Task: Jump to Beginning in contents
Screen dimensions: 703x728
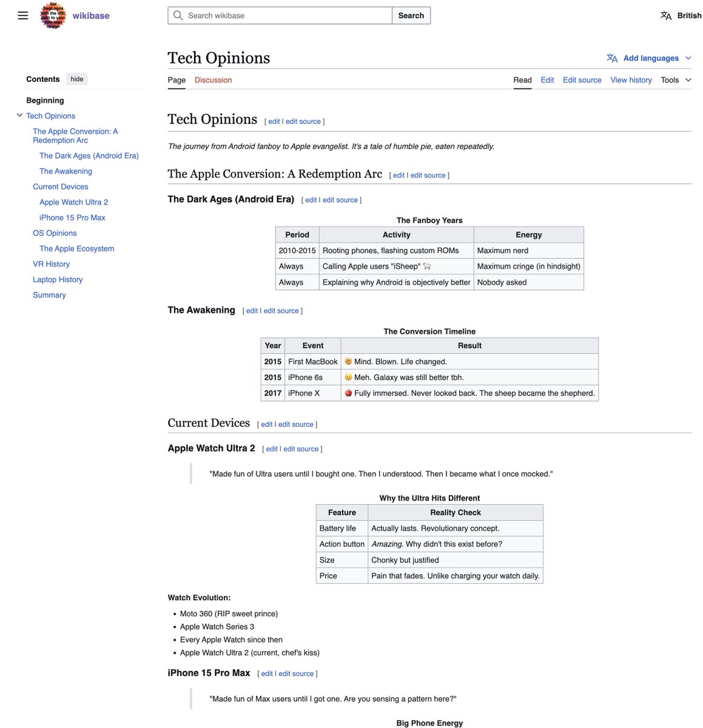Action: click(45, 101)
